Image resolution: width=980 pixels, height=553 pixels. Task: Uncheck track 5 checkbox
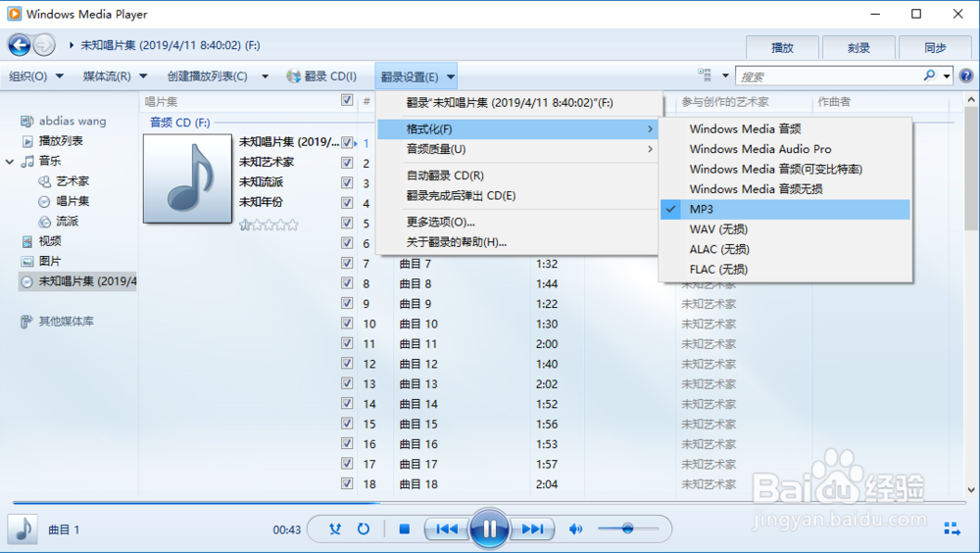pos(347,223)
